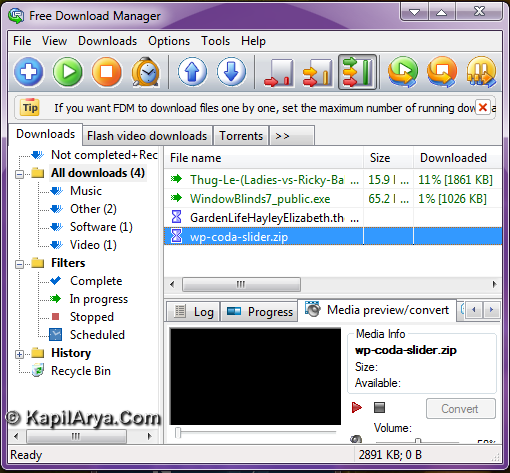The width and height of the screenshot is (510, 473).
Task: Click the Convert button
Action: tap(460, 409)
